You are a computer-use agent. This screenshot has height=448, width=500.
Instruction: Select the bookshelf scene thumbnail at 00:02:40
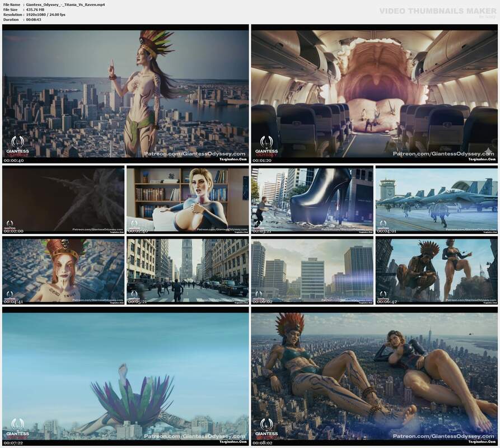tap(188, 199)
